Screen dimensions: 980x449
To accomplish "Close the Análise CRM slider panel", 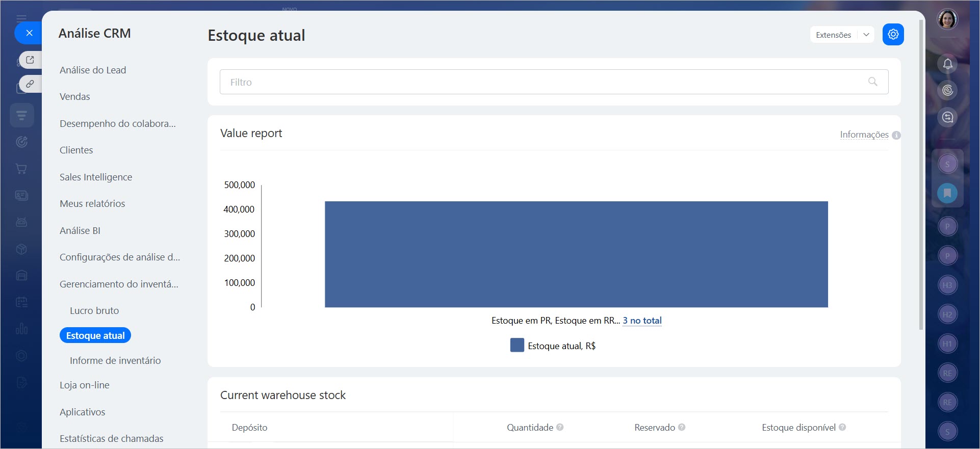I will [29, 33].
